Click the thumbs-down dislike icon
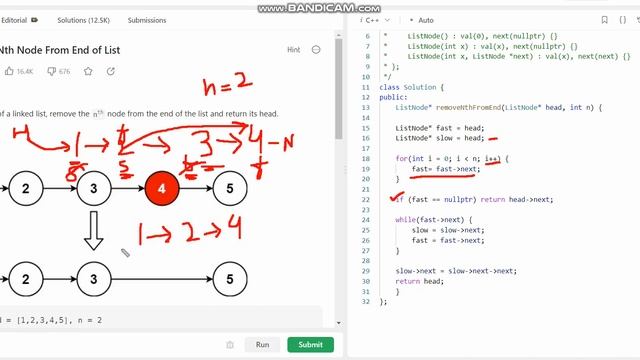Screen dimensions: 640x360 pyautogui.click(x=51, y=71)
